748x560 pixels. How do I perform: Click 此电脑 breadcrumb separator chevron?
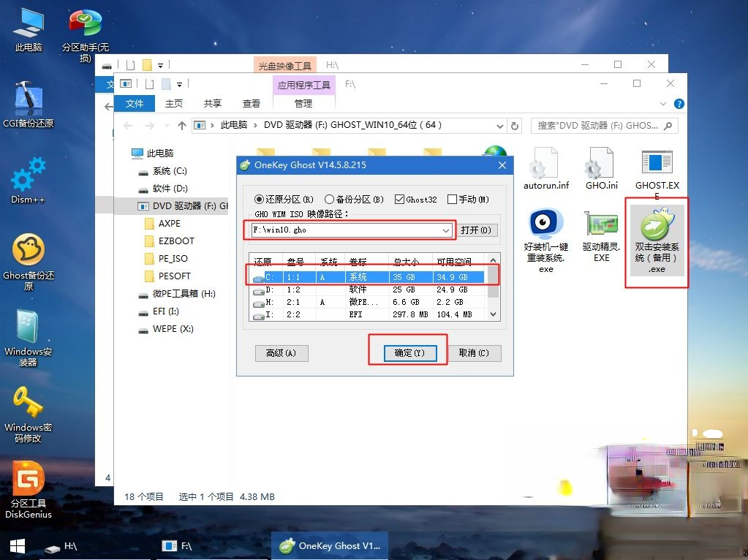pyautogui.click(x=255, y=126)
